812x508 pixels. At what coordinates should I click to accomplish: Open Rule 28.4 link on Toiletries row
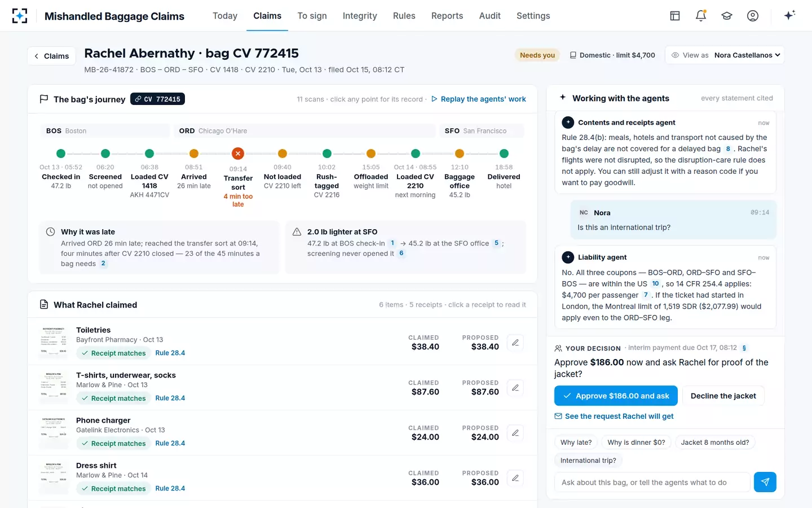[170, 353]
